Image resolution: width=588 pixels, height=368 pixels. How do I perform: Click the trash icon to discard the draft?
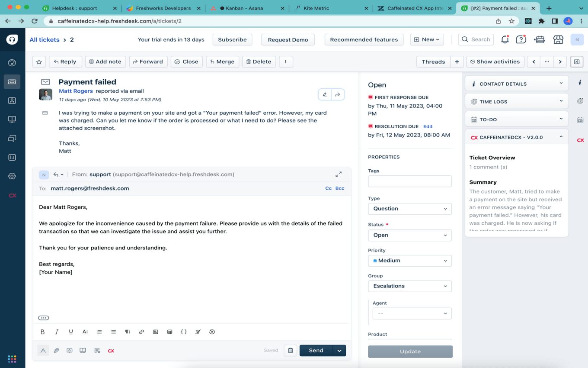click(x=291, y=351)
